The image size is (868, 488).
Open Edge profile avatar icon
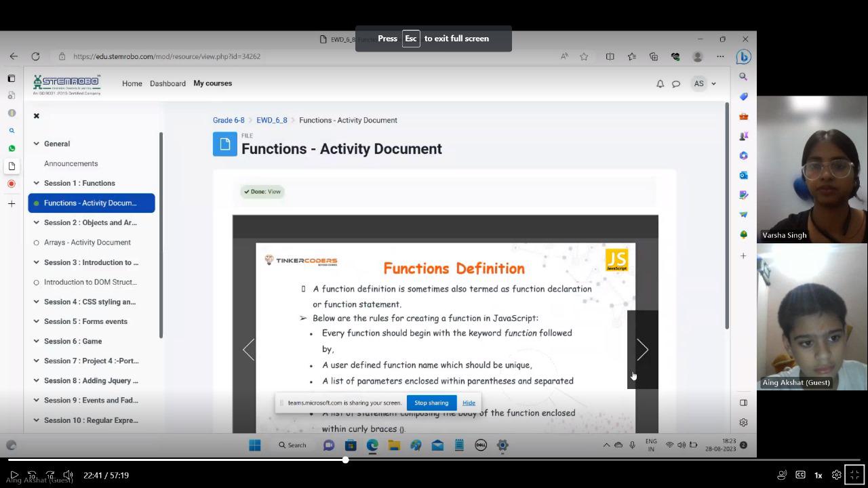[x=698, y=56]
